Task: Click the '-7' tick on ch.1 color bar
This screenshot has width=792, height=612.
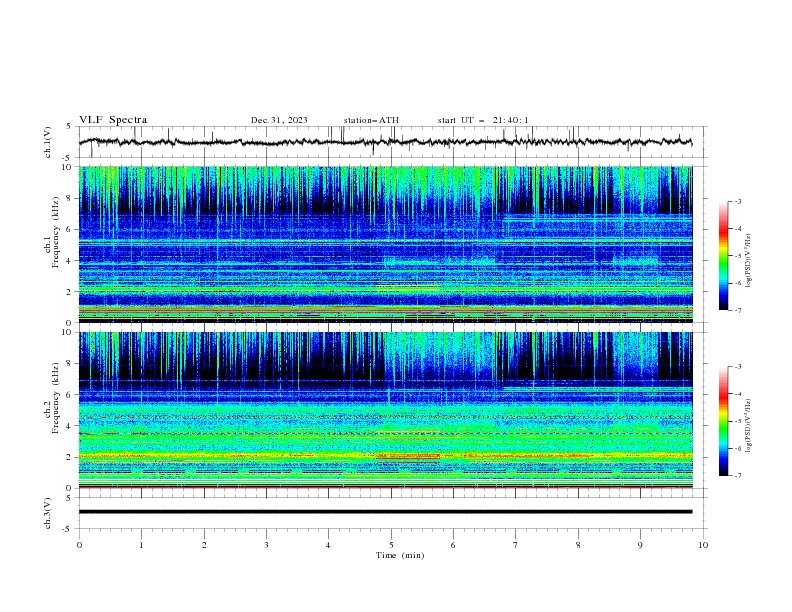Action: tap(738, 310)
